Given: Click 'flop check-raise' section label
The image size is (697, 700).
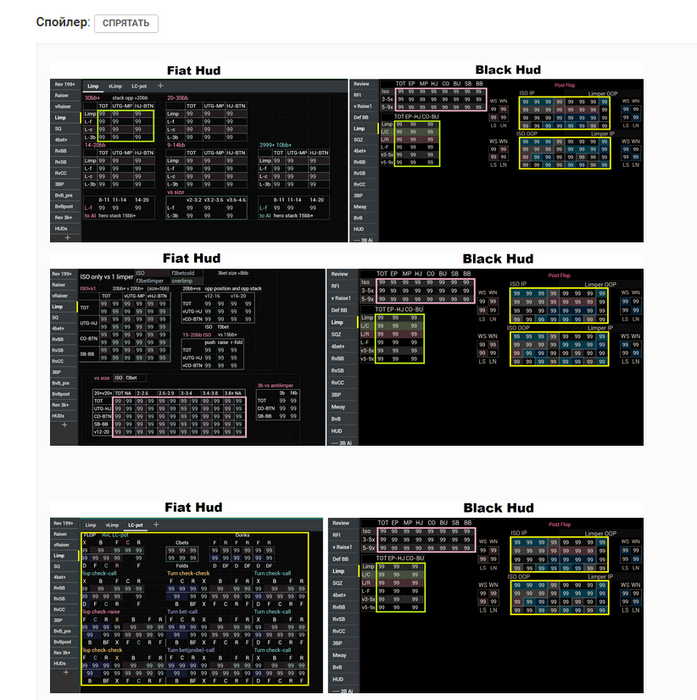Looking at the screenshot, I should click(x=101, y=612).
